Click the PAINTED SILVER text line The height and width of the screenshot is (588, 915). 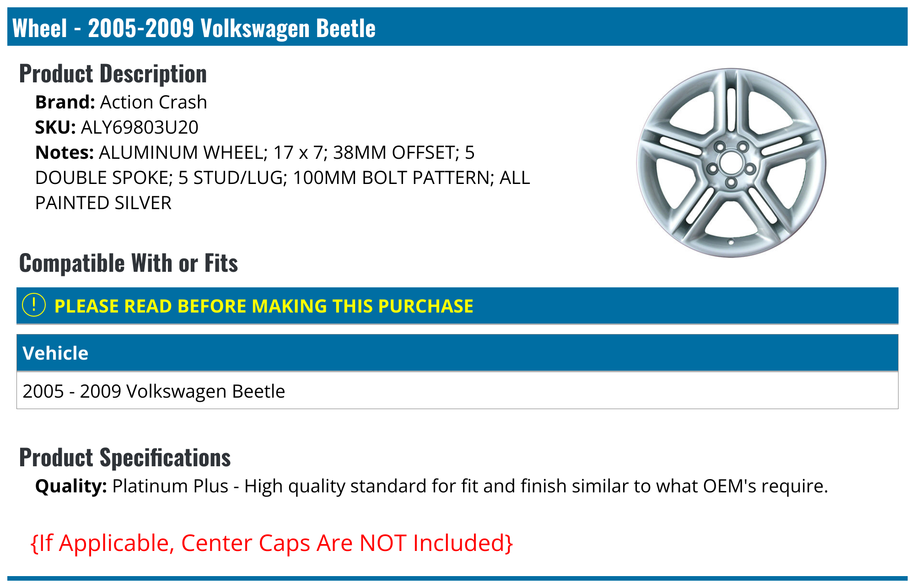(103, 203)
